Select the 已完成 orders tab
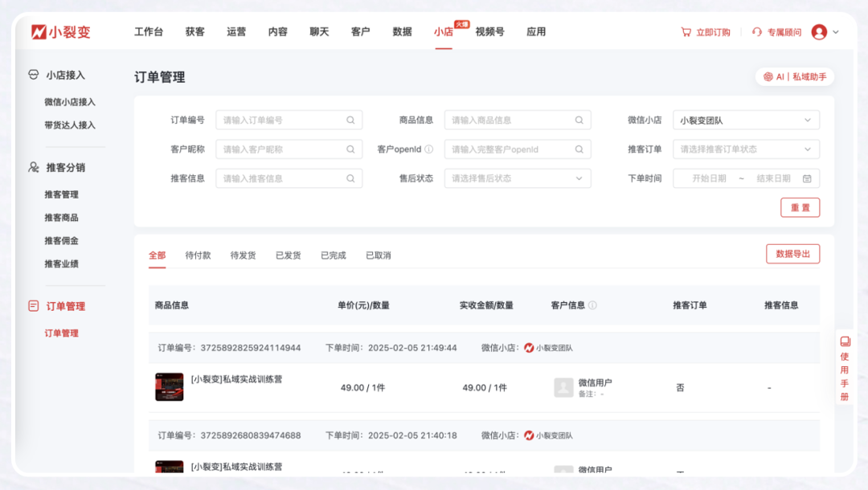 click(333, 255)
